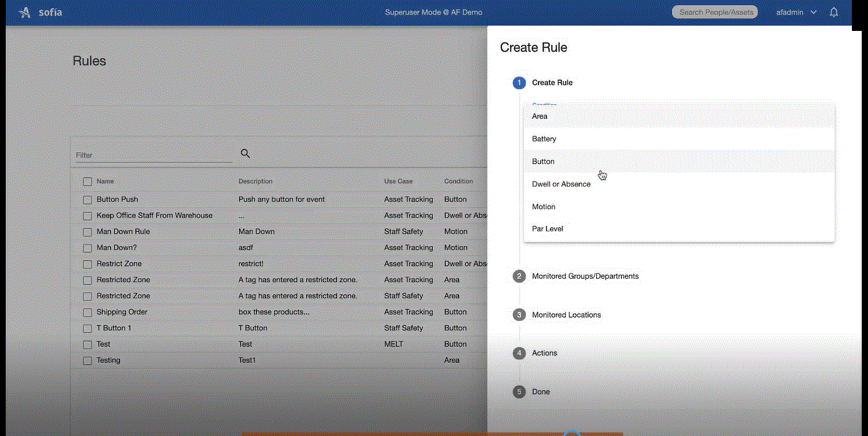The width and height of the screenshot is (868, 436).
Task: Click Asset Tracking in the Shipping Order row
Action: point(408,312)
